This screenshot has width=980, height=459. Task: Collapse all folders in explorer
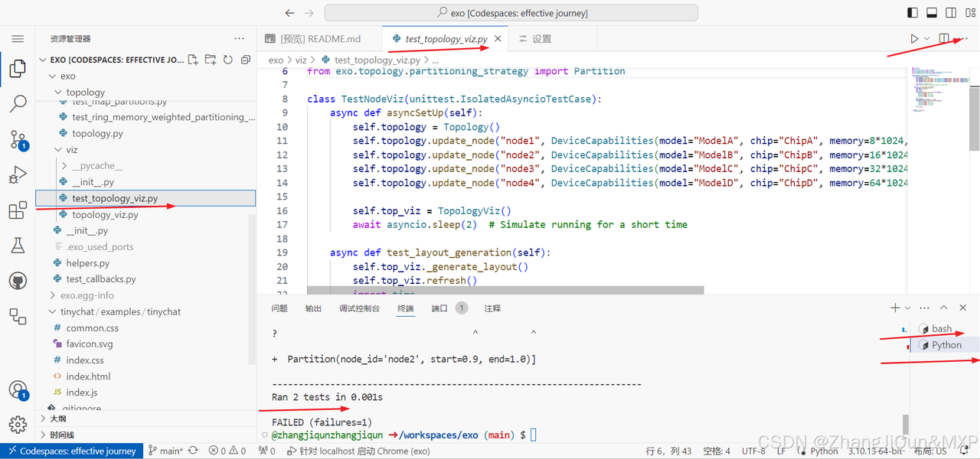(246, 60)
